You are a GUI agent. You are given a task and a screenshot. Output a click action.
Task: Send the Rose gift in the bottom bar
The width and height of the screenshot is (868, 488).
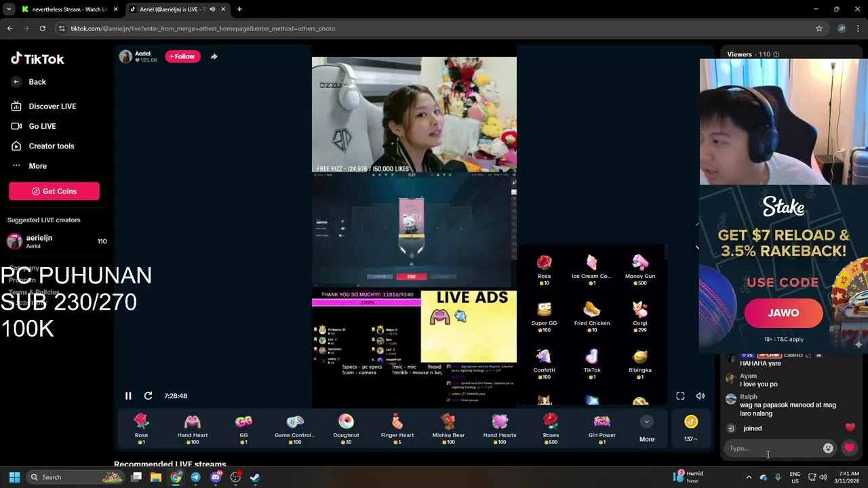[x=141, y=429]
